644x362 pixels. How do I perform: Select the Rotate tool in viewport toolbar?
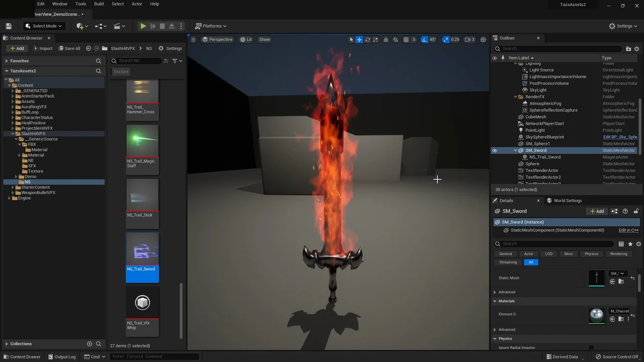point(368,39)
